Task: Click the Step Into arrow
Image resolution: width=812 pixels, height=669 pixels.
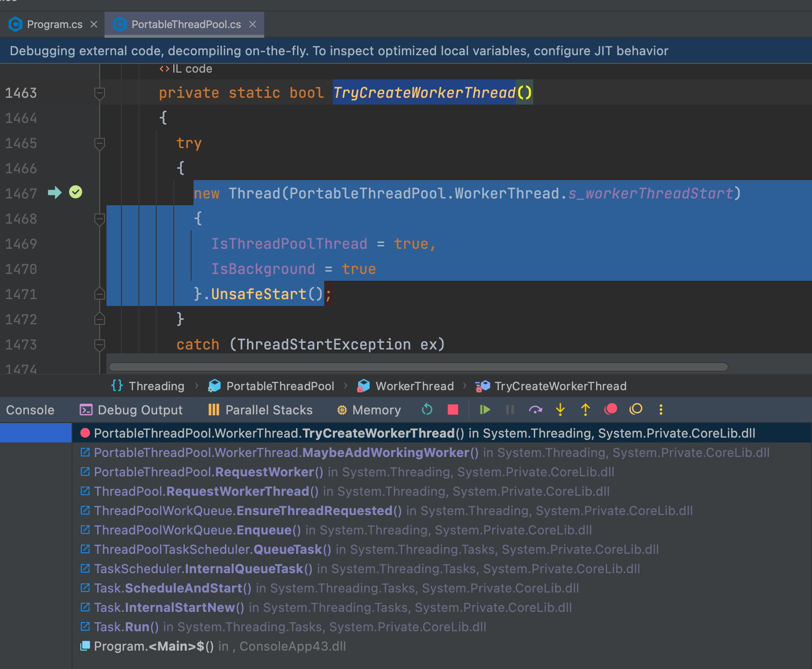Action: pos(560,410)
